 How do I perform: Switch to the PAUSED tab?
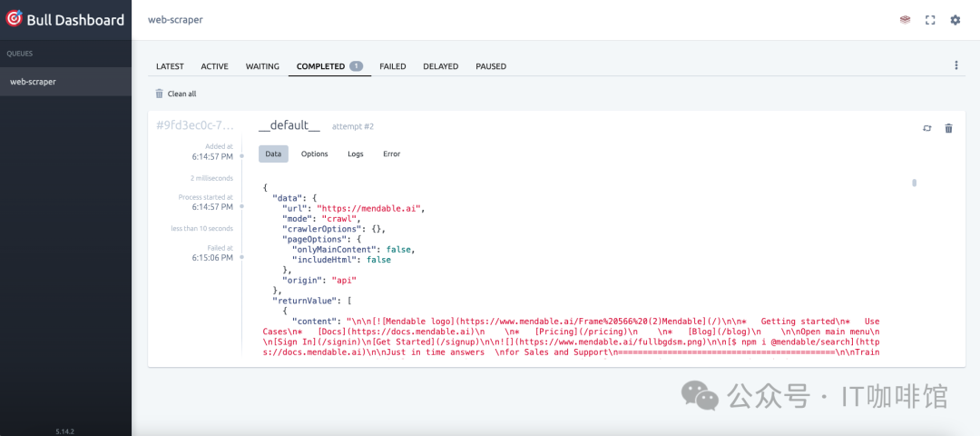(x=491, y=66)
